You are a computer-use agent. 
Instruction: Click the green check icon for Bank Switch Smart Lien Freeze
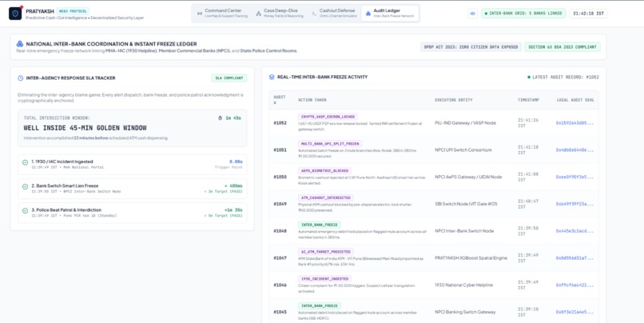pos(25,186)
